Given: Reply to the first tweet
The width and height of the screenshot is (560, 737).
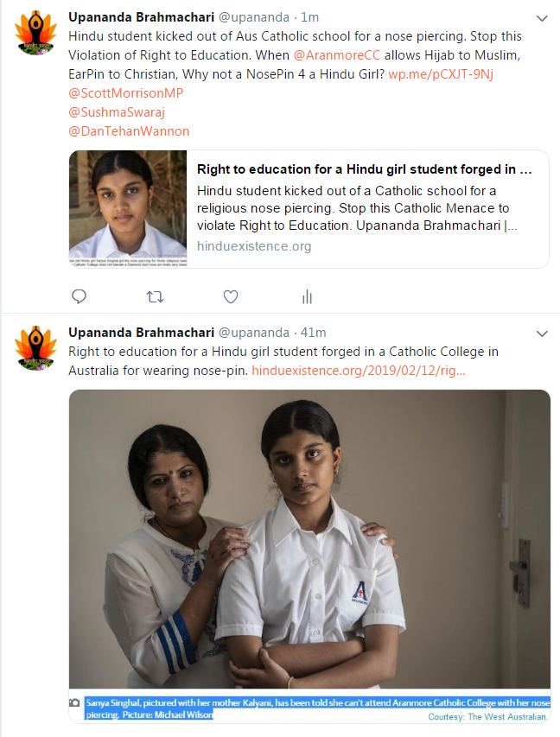Looking at the screenshot, I should [79, 297].
